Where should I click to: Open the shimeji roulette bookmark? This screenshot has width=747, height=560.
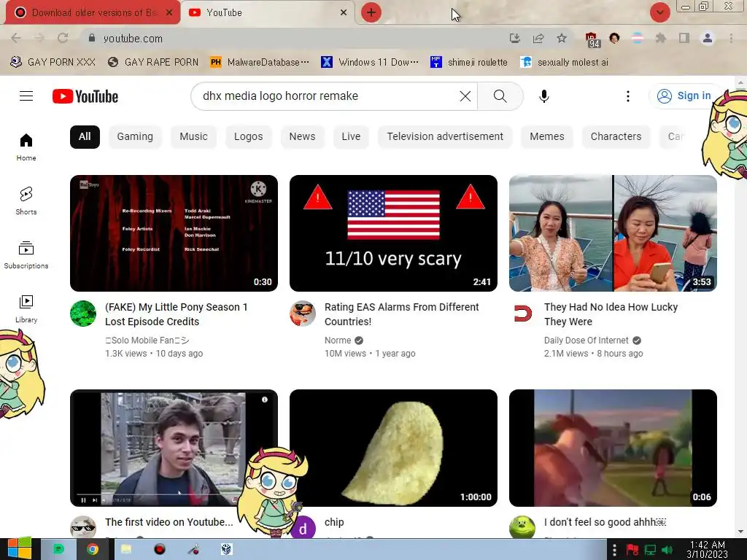[469, 63]
